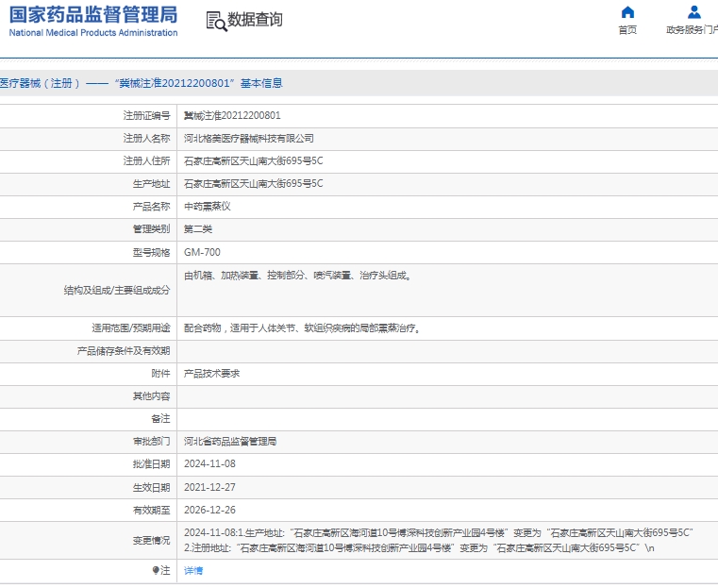Screen dimensions: 718x588
Task: Click the 基本信息 page heading banner
Action: pos(359,83)
